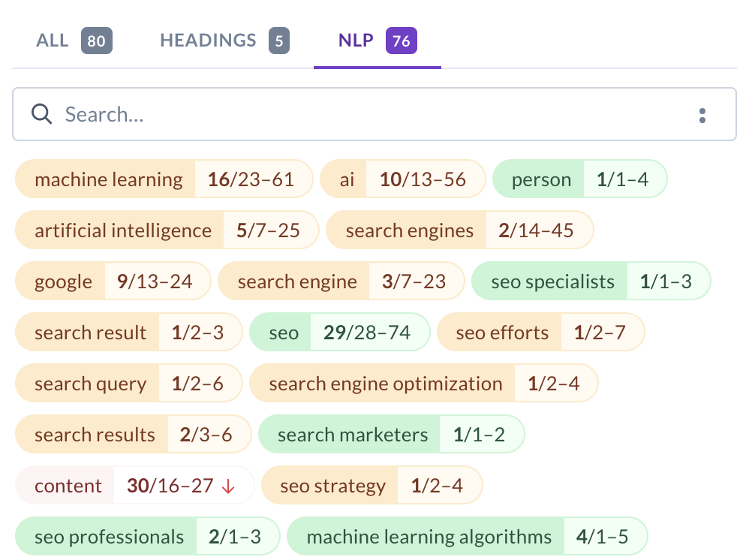Click the red down arrow on the content chip

click(x=229, y=486)
